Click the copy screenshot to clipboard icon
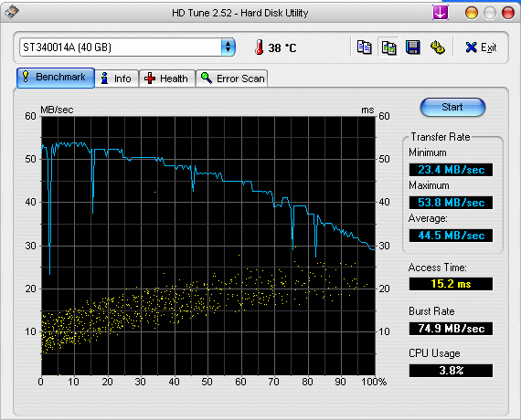 click(x=388, y=47)
